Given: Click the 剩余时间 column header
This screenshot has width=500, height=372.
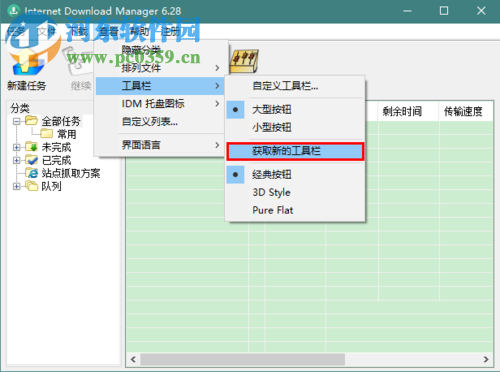Looking at the screenshot, I should (408, 111).
